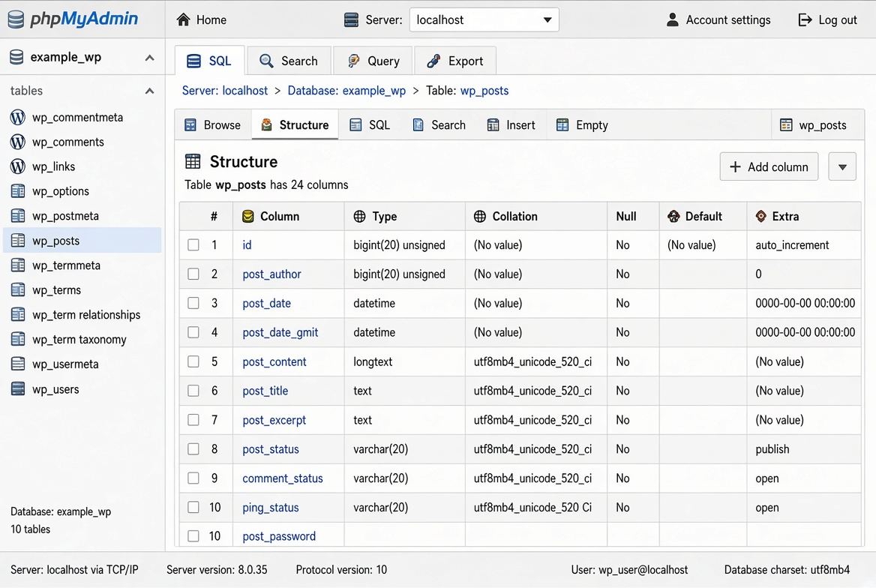The width and height of the screenshot is (876, 588).
Task: Open the Export tab
Action: [x=455, y=61]
